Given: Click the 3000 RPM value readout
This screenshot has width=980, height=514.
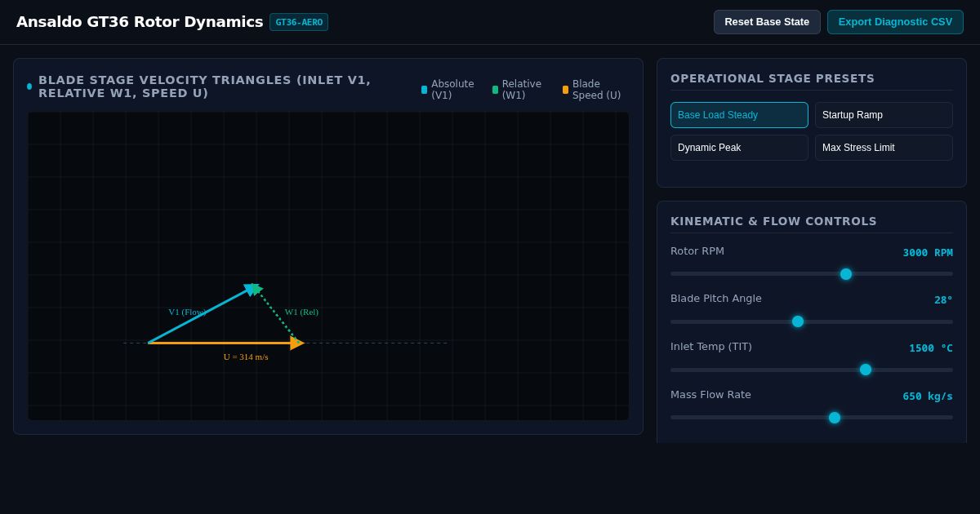Looking at the screenshot, I should click(x=928, y=253).
